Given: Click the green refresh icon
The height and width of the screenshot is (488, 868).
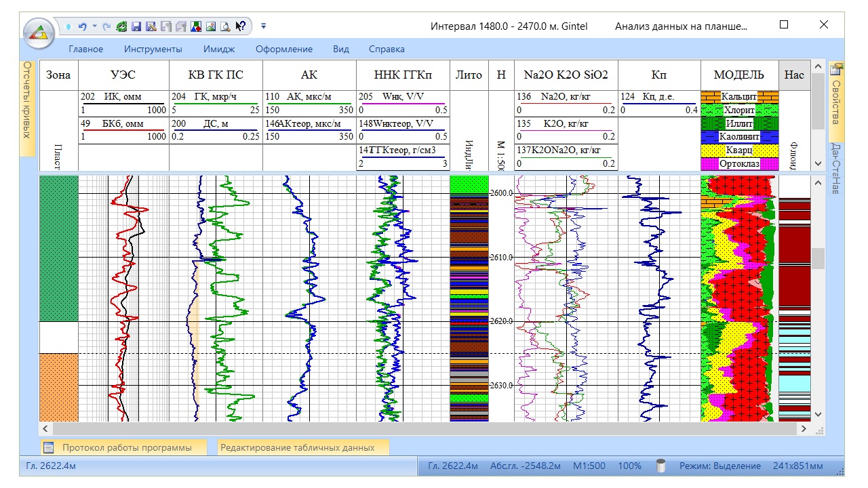Looking at the screenshot, I should tap(121, 26).
